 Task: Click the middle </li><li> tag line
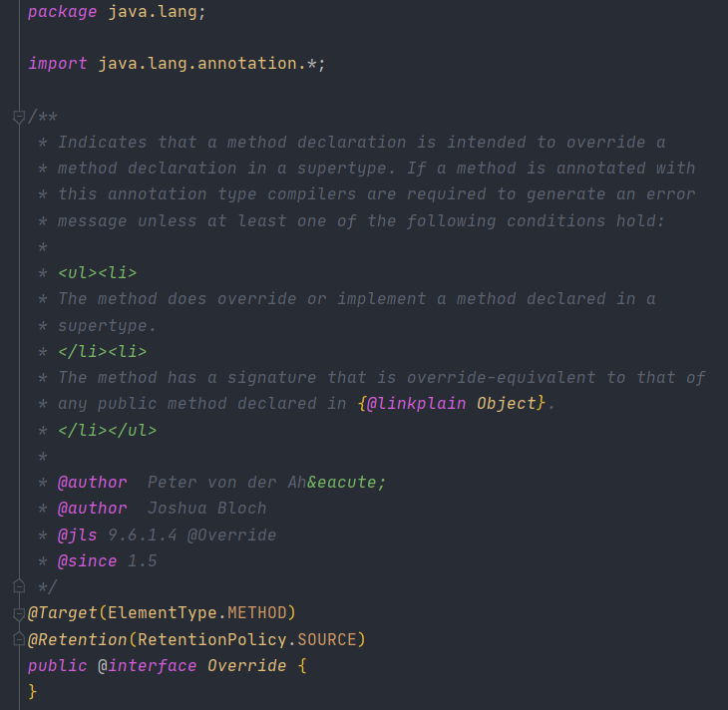(102, 352)
